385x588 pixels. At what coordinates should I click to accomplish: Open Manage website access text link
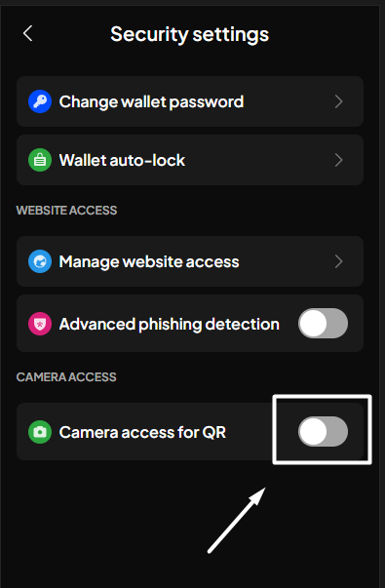(149, 261)
